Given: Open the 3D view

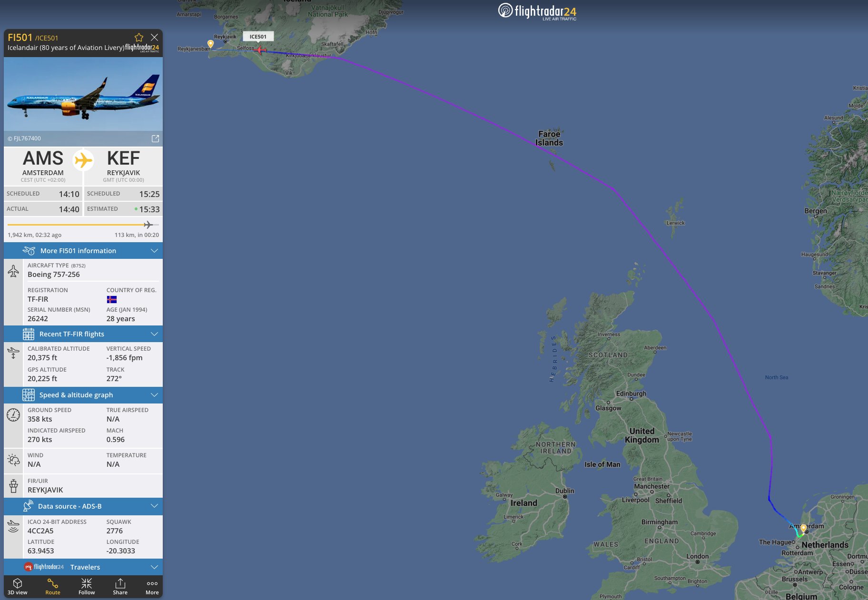Looking at the screenshot, I should [18, 587].
